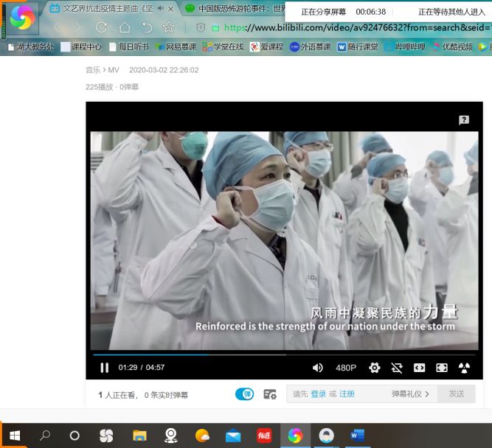Open the orange weather app in taskbar

coord(202,435)
